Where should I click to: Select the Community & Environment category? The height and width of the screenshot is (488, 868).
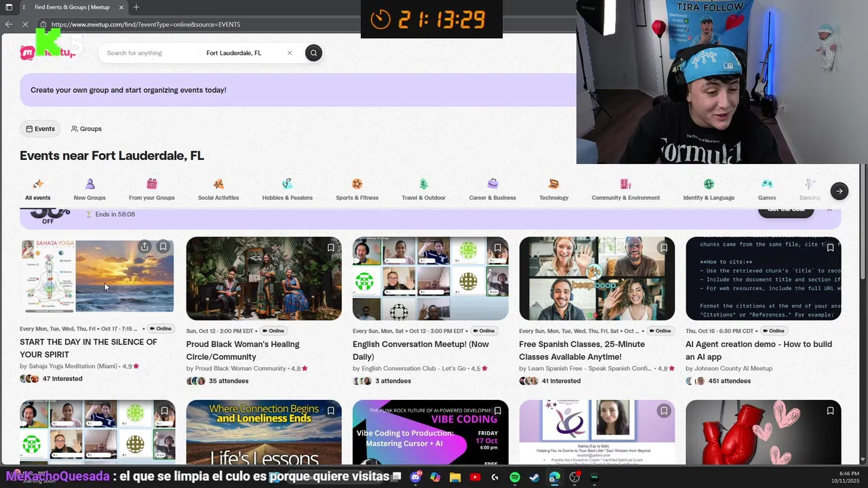pyautogui.click(x=626, y=190)
